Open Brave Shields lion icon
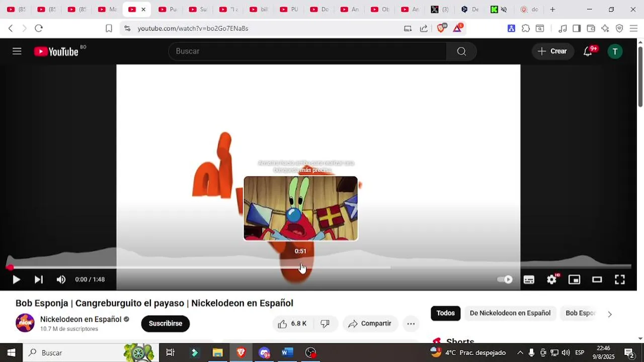The image size is (644, 362). pos(441,28)
